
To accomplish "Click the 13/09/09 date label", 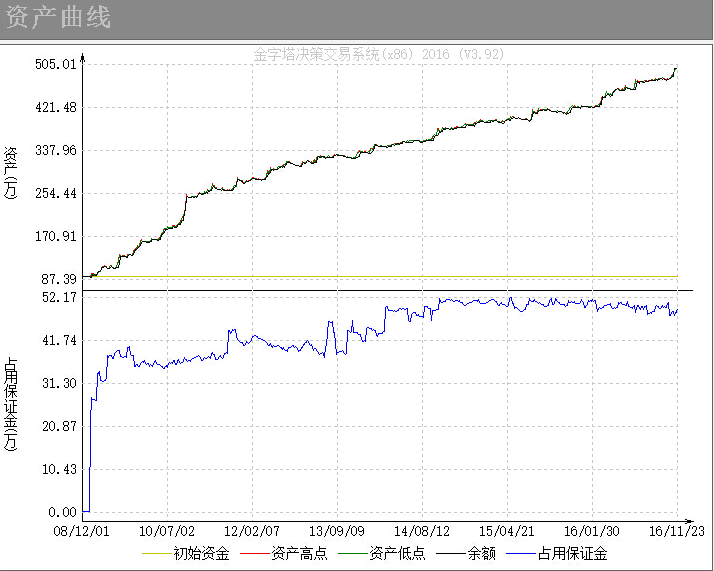I will click(337, 531).
